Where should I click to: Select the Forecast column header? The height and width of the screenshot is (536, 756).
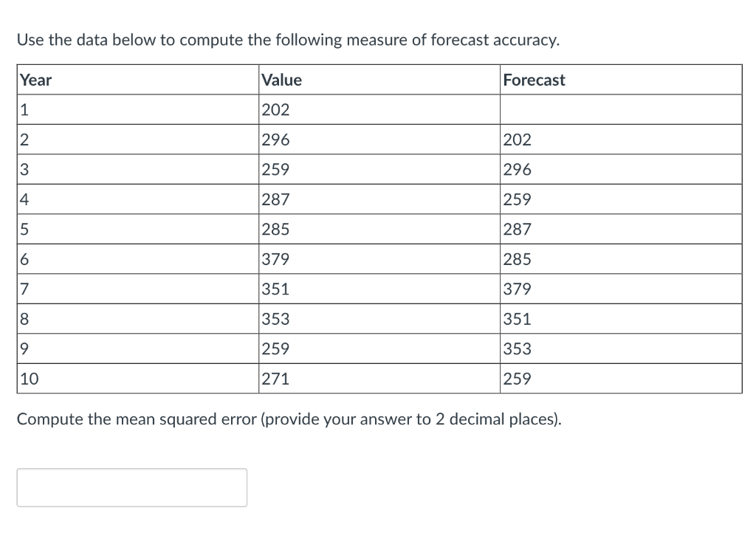[534, 80]
